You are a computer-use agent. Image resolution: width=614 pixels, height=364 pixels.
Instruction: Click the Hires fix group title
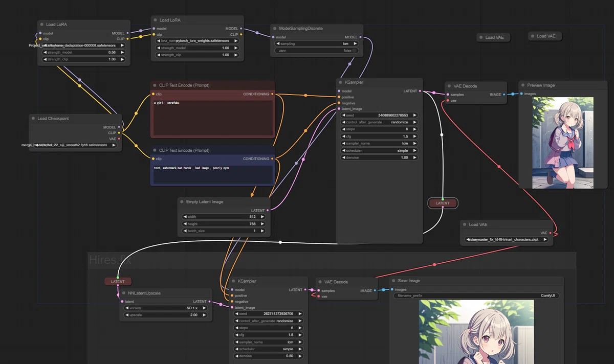[x=110, y=260]
